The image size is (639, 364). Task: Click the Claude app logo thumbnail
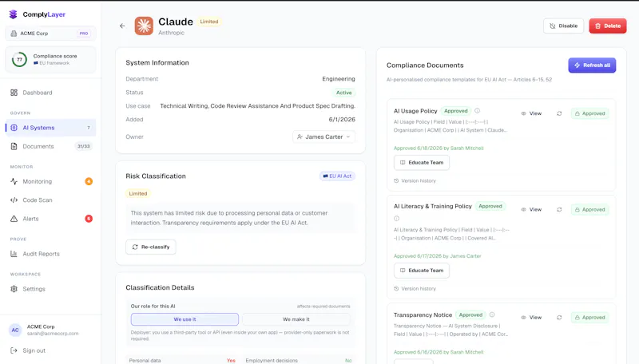click(144, 26)
